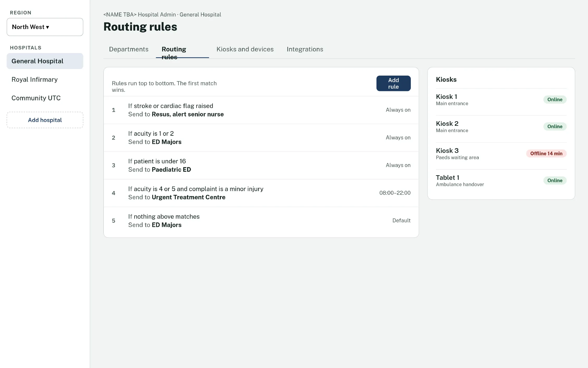Select Kiosk 1 in the Kiosks panel
The height and width of the screenshot is (368, 588).
tap(501, 102)
